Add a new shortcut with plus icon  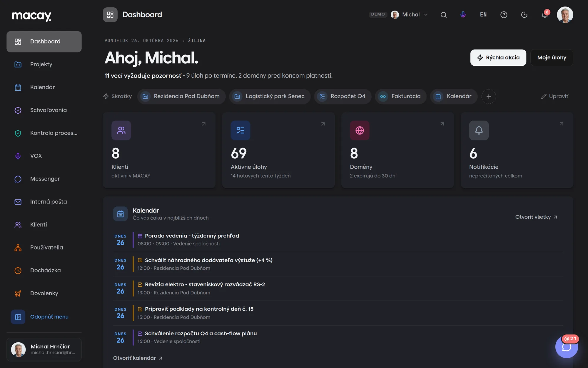[489, 97]
